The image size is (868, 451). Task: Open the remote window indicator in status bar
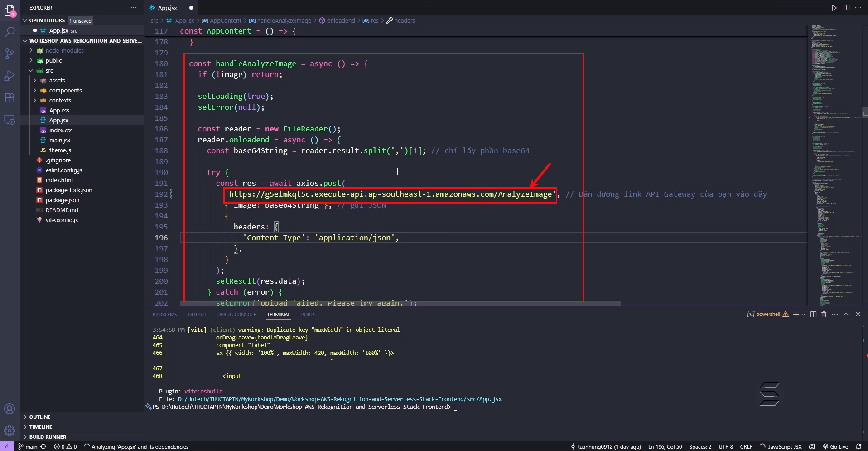point(7,446)
